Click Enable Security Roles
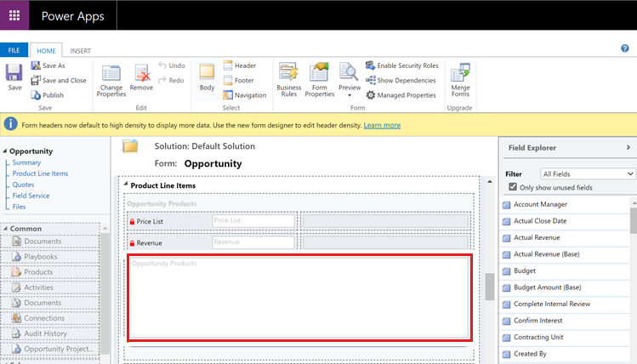 point(401,65)
